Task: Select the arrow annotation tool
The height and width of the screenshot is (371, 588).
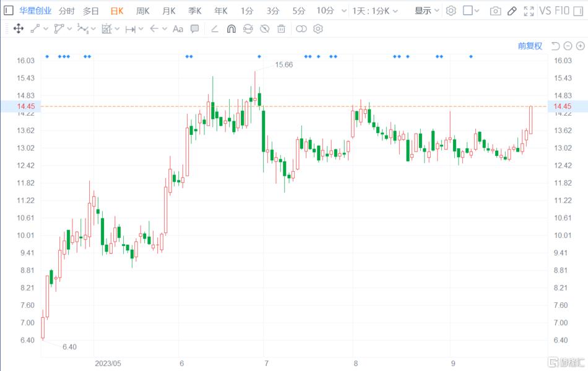Action: [153, 28]
